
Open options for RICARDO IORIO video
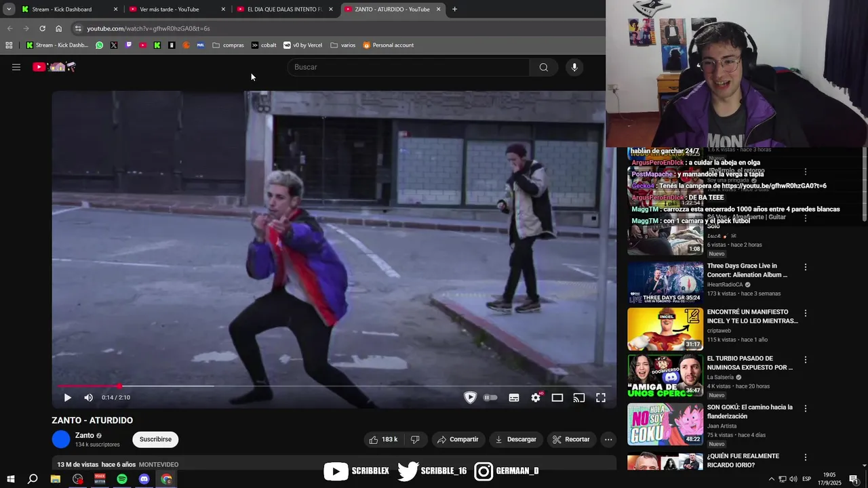point(806,457)
